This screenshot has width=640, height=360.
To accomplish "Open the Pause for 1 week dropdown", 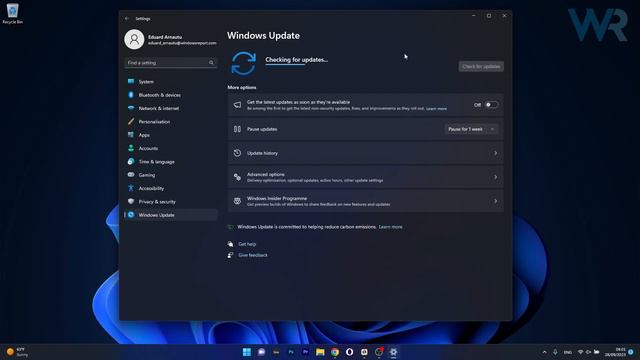I will point(471,129).
